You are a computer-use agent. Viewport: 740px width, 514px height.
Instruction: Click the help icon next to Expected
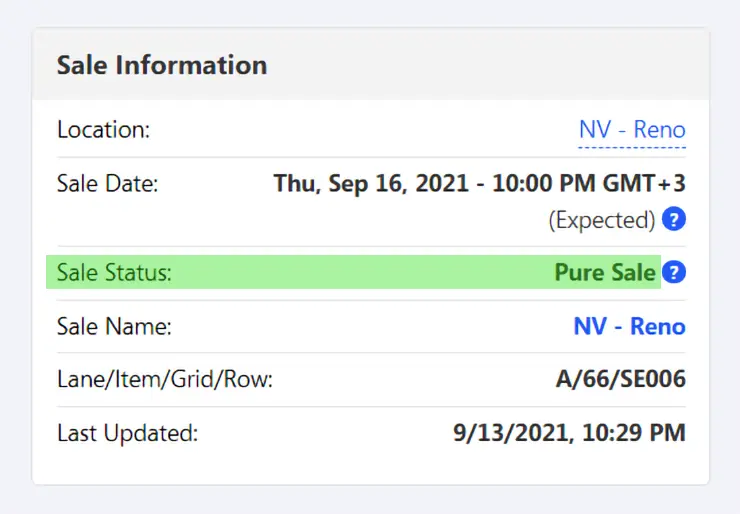coord(673,219)
